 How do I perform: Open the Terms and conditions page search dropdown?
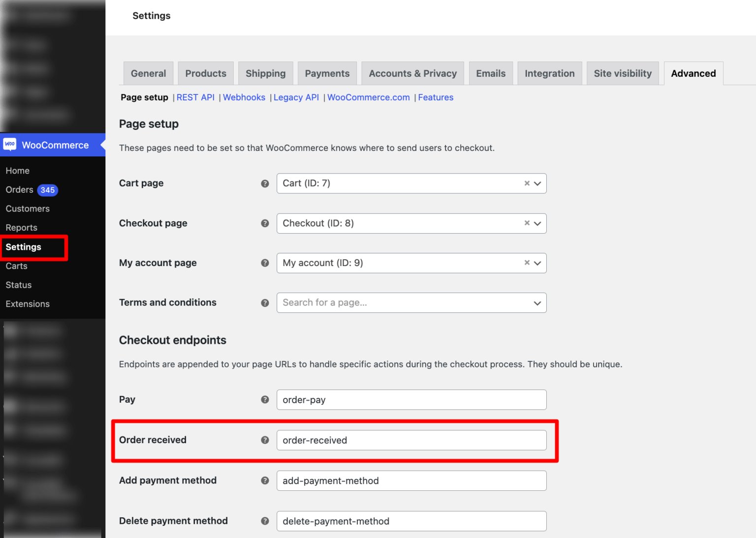coord(537,302)
